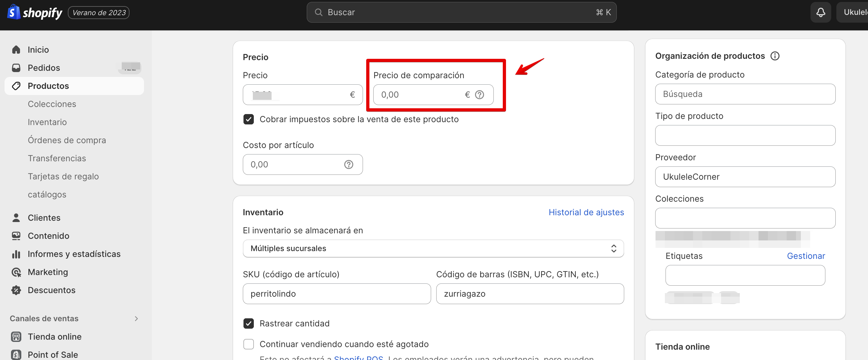The width and height of the screenshot is (868, 360).
Task: Click the Informes y estadísticas icon
Action: click(x=16, y=254)
